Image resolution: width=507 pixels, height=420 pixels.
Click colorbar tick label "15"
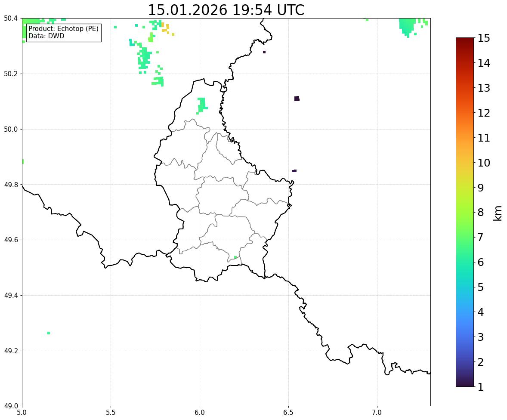pos(484,38)
